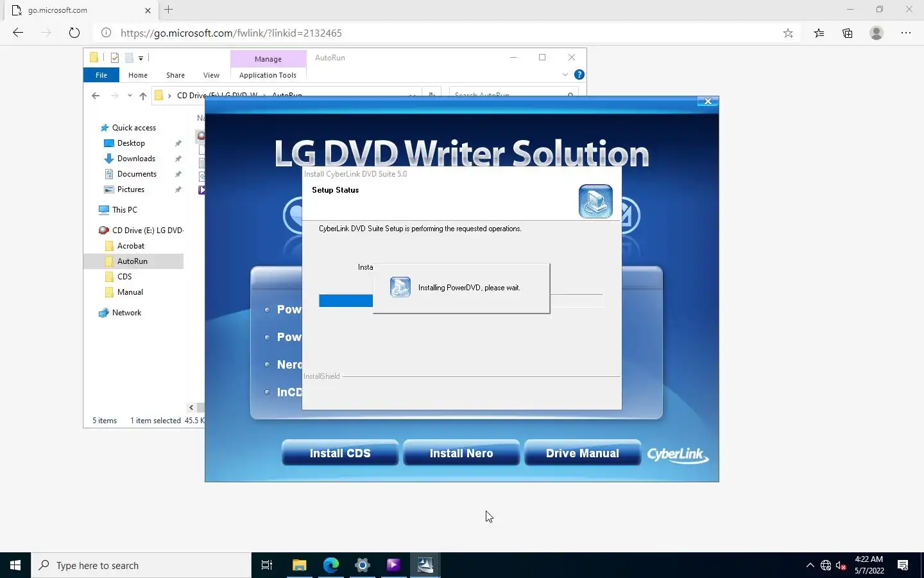Open Microsoft Edge from taskbar
Image resolution: width=924 pixels, height=578 pixels.
coord(330,565)
